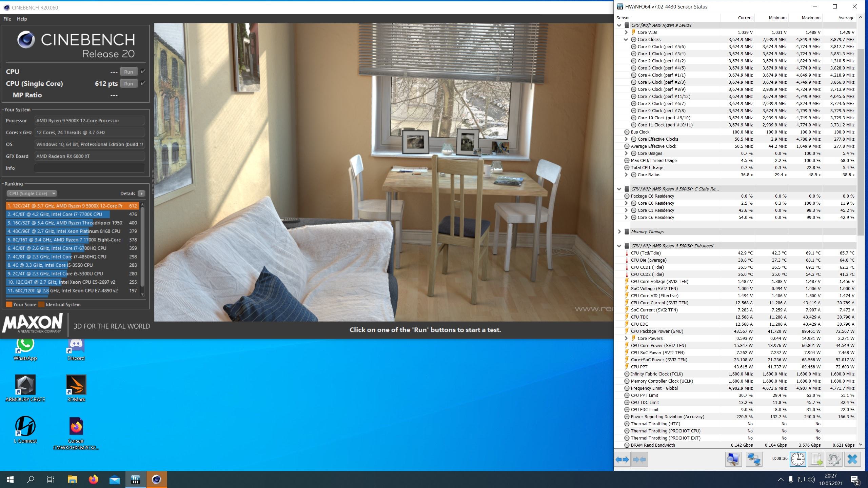
Task: Open the volume tray icon
Action: (811, 480)
